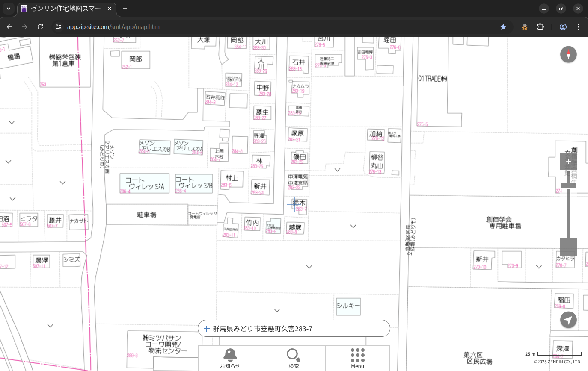Open Chrome's three-dot menu

click(x=579, y=27)
